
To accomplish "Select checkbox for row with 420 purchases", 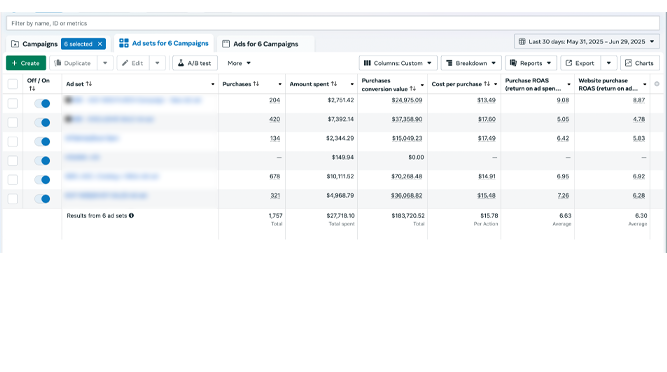I will coord(13,122).
